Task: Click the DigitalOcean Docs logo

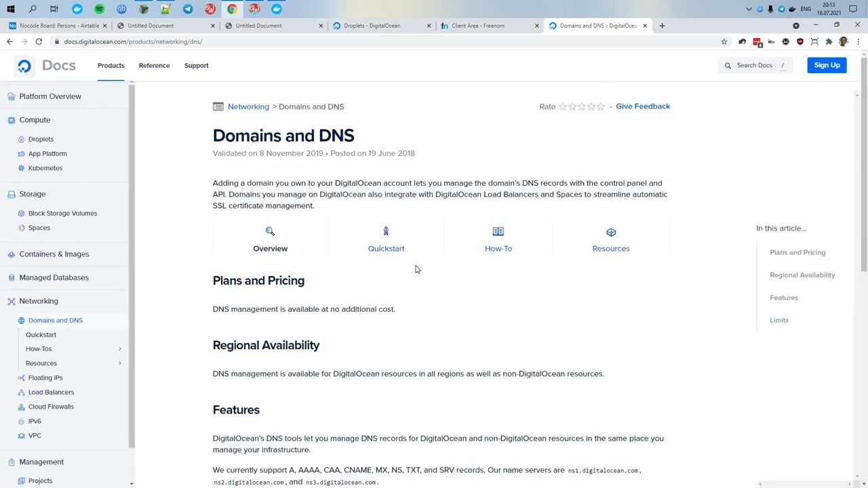Action: coord(46,66)
